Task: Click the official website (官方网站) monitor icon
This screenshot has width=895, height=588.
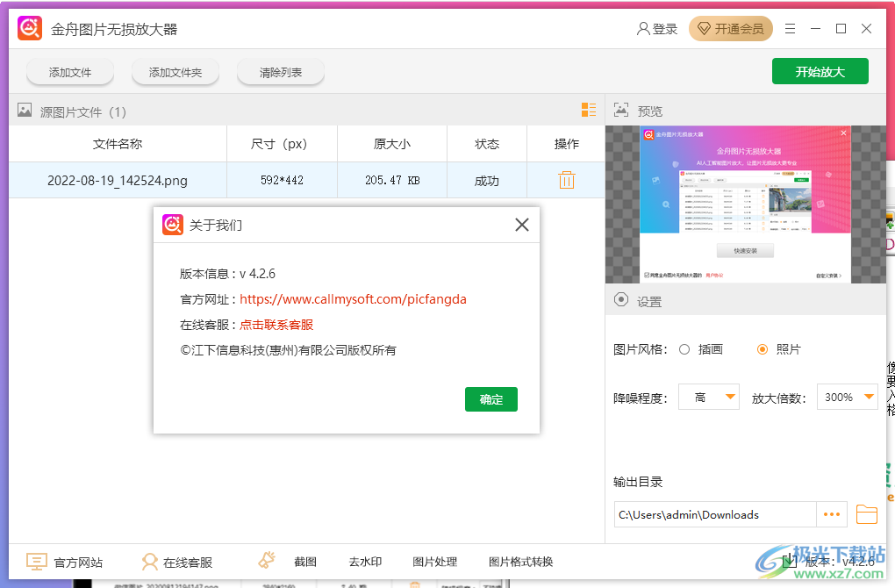Action: click(x=37, y=562)
